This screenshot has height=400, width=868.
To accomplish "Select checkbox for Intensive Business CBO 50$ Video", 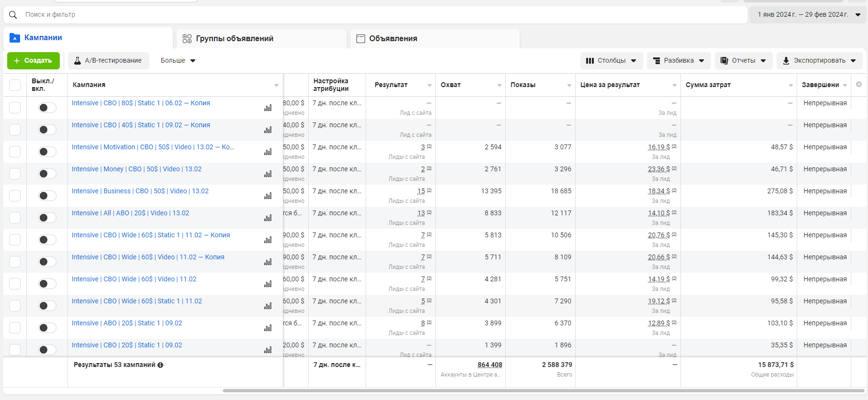I will (x=15, y=196).
